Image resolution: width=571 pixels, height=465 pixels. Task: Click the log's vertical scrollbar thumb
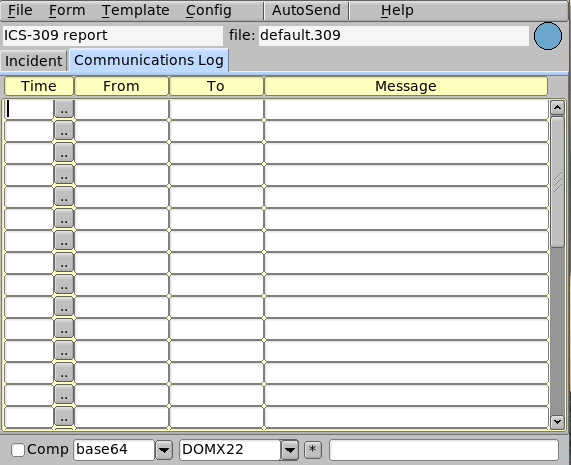pyautogui.click(x=557, y=182)
